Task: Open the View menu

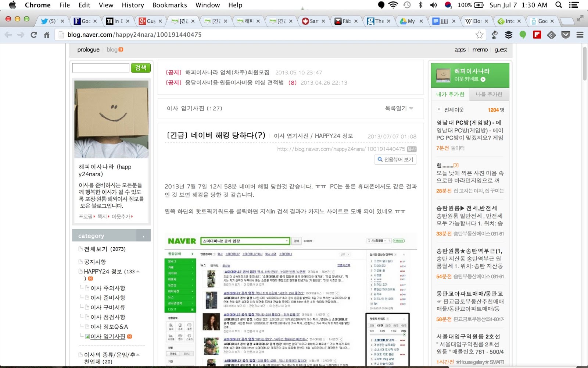Action: pos(106,5)
